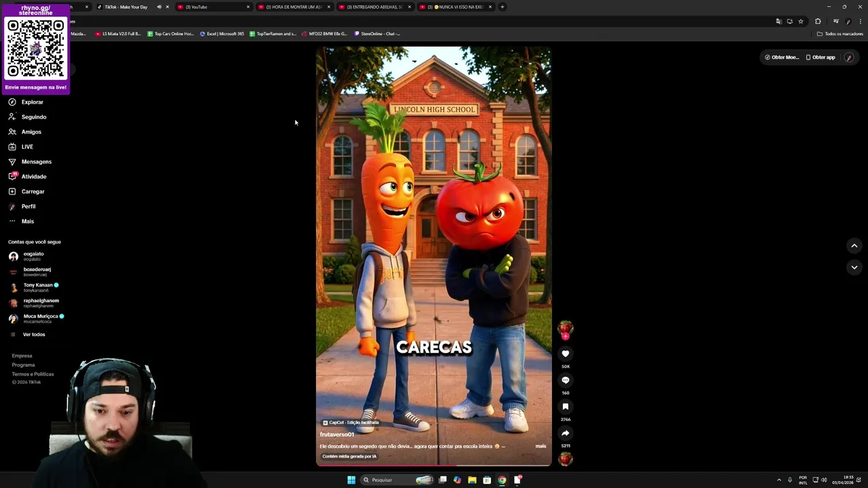Expand Empresa footer section
868x488 pixels.
[22, 356]
